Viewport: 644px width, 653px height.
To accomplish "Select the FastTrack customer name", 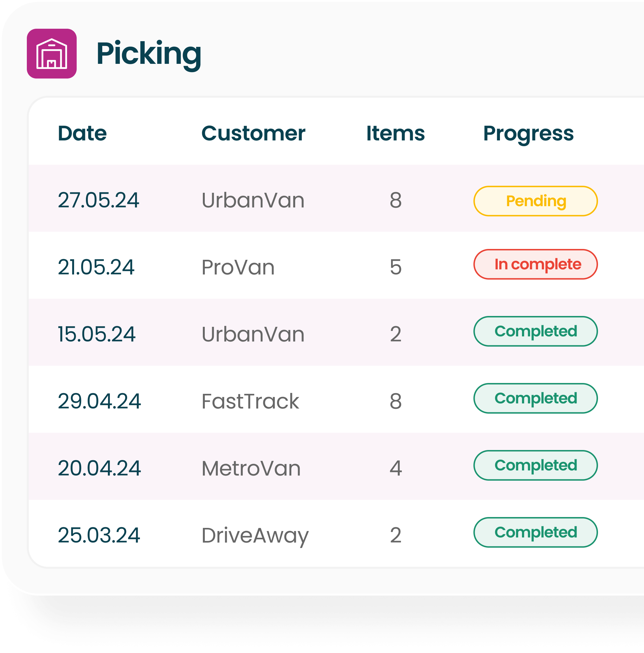I will tap(250, 401).
